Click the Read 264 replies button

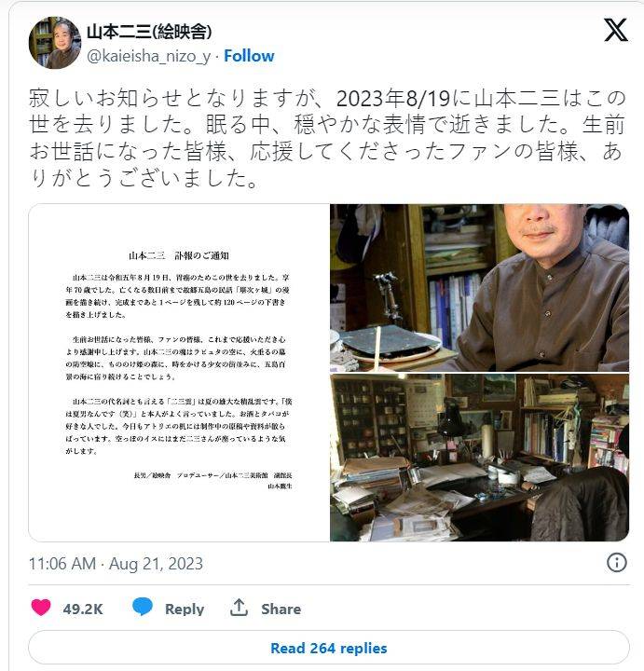(329, 648)
